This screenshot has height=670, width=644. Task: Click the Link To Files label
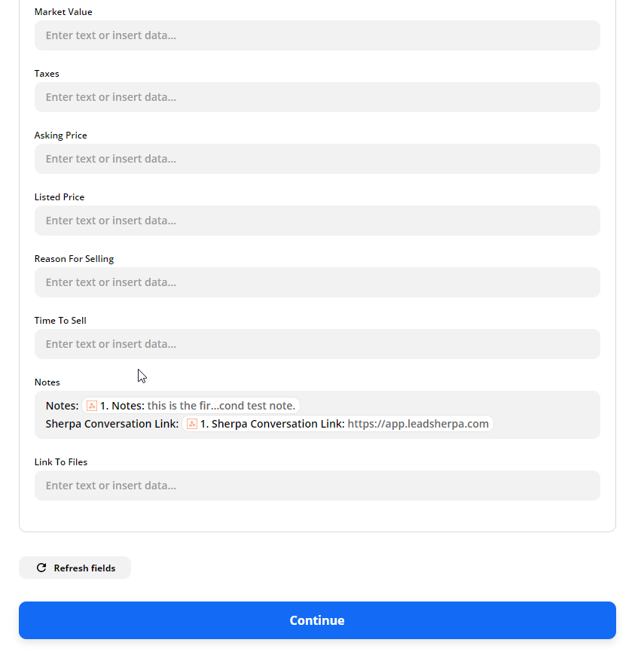(x=61, y=462)
